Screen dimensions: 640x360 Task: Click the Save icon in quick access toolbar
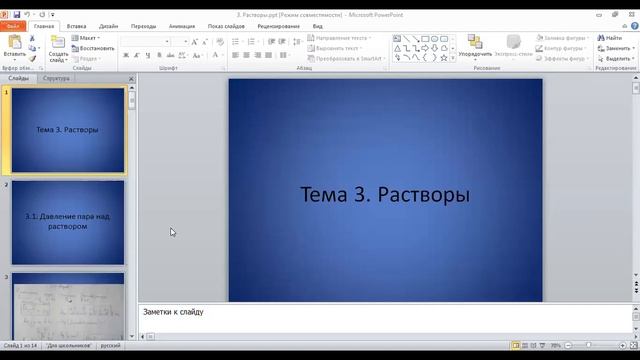[x=17, y=15]
